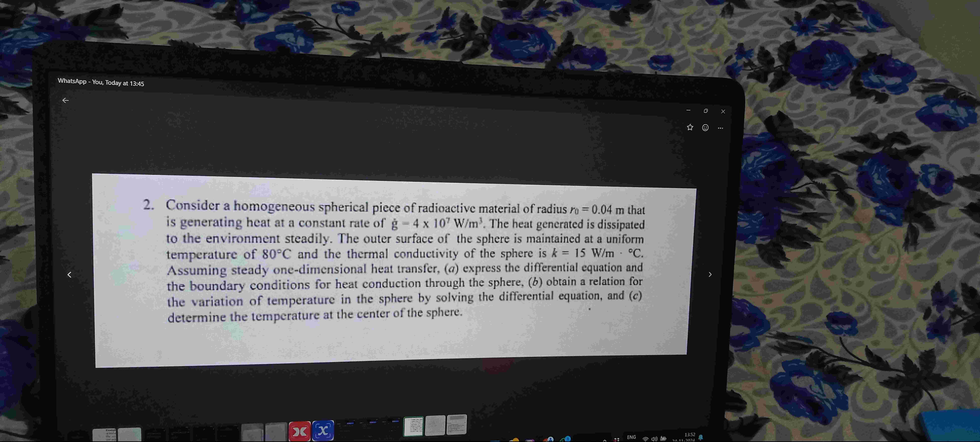This screenshot has height=442, width=980.
Task: Click the ENG language indicator in taskbar
Action: coord(631,437)
